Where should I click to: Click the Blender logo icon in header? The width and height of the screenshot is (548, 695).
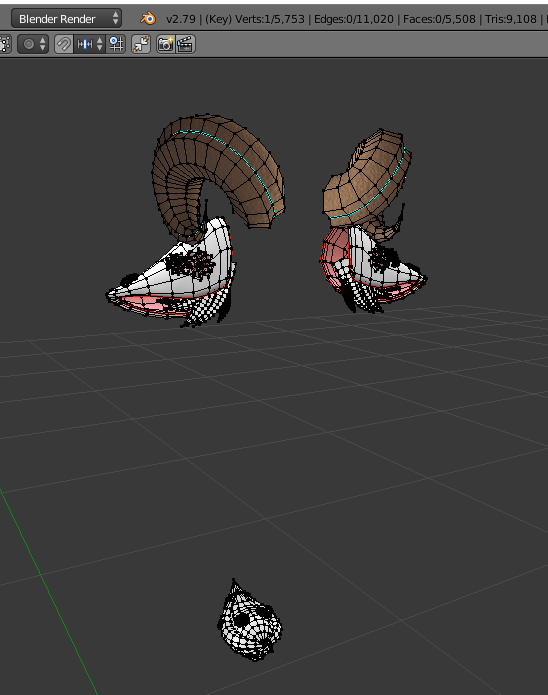[x=148, y=19]
